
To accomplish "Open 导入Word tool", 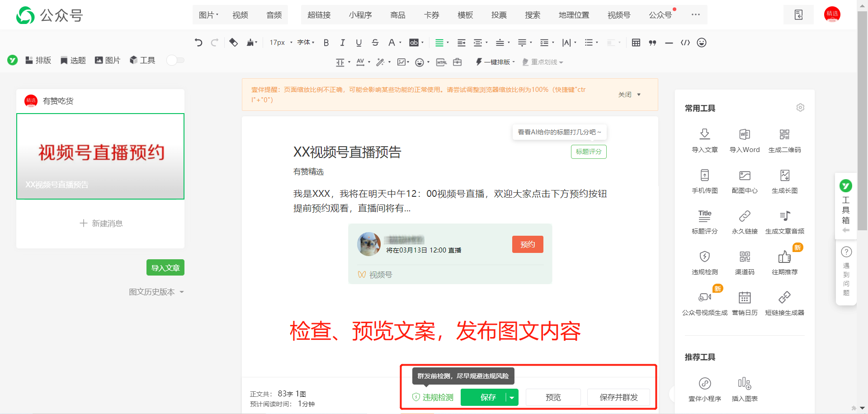I will (745, 141).
